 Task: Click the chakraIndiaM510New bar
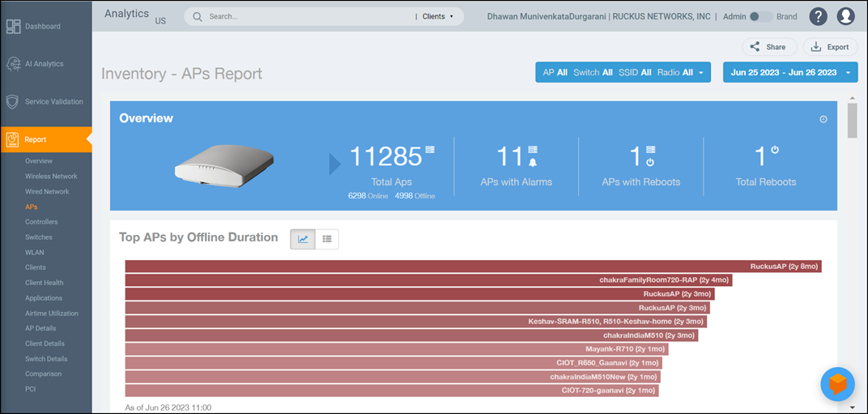pyautogui.click(x=393, y=377)
